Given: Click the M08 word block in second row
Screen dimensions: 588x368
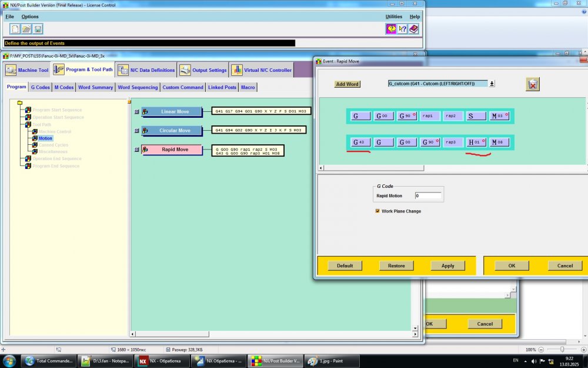Looking at the screenshot, I should point(499,142).
